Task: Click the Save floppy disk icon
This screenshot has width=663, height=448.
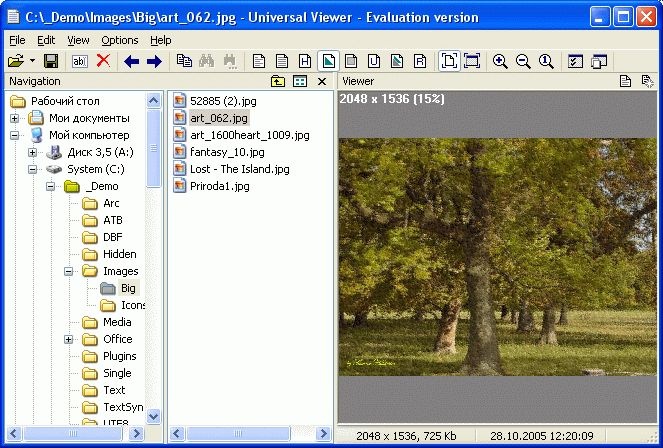Action: 51,61
